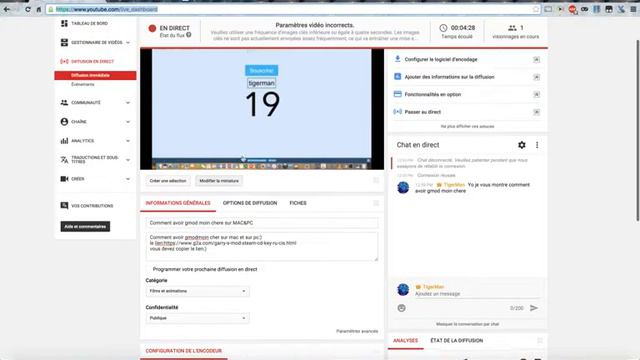Click the Gestionnaire de vidéos icon
The height and width of the screenshot is (360, 640).
tap(64, 42)
